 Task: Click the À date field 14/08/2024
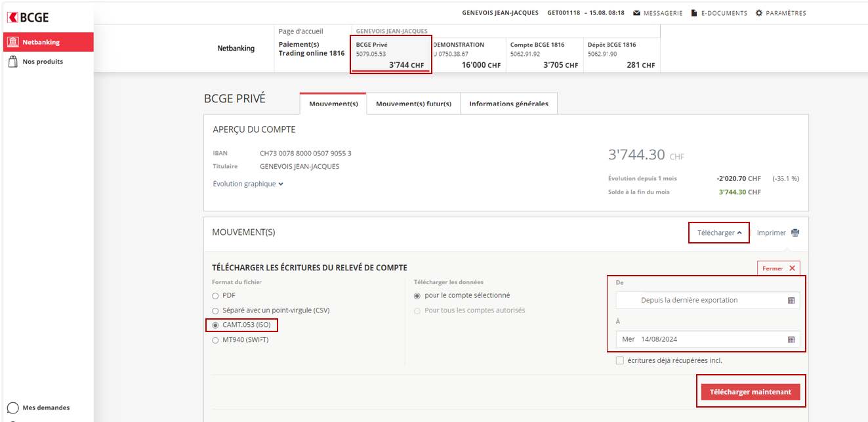(x=708, y=339)
